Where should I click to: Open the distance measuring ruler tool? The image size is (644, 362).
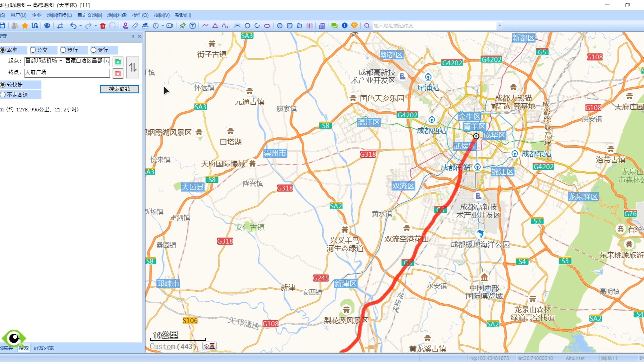(135, 26)
